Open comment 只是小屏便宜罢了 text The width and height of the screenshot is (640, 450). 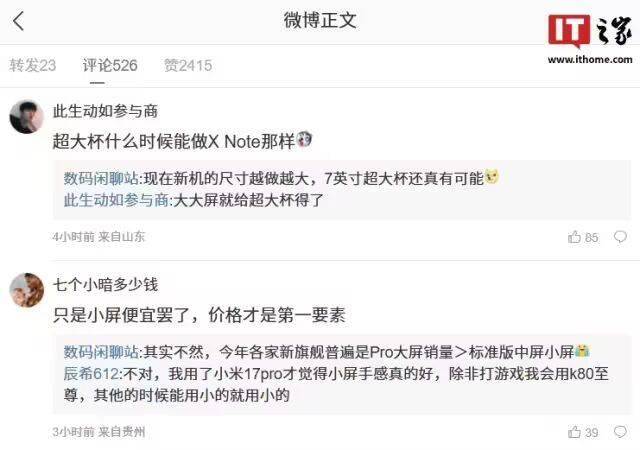pos(108,315)
